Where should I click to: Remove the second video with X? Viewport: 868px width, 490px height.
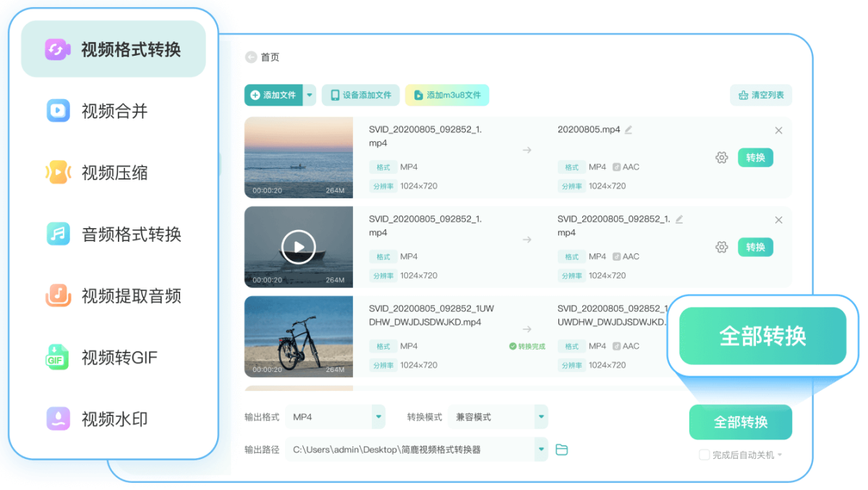778,220
